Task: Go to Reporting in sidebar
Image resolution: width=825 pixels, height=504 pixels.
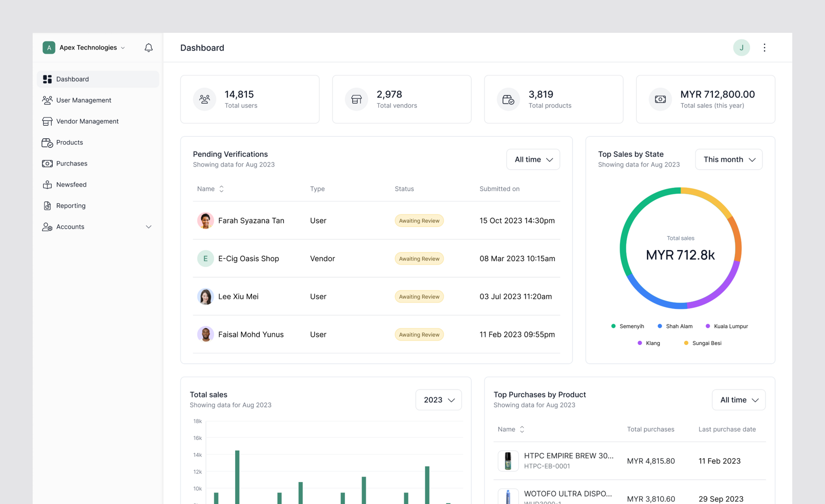Action: pyautogui.click(x=71, y=206)
